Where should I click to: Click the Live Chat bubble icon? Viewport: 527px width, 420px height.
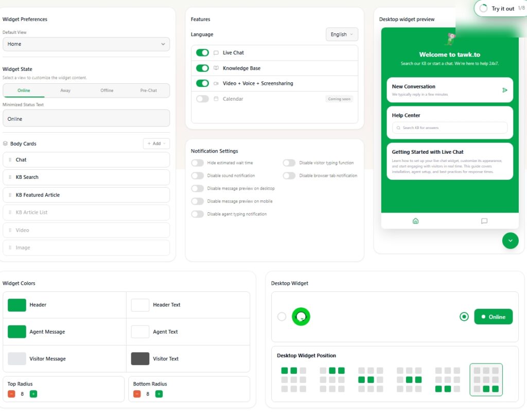(216, 53)
